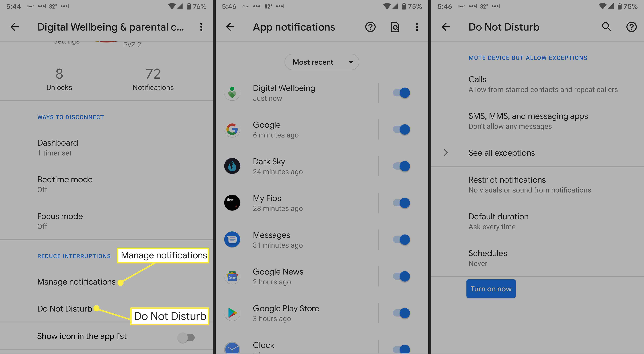Toggle Digital Wellbeing notifications switch
The height and width of the screenshot is (354, 644).
coord(401,93)
